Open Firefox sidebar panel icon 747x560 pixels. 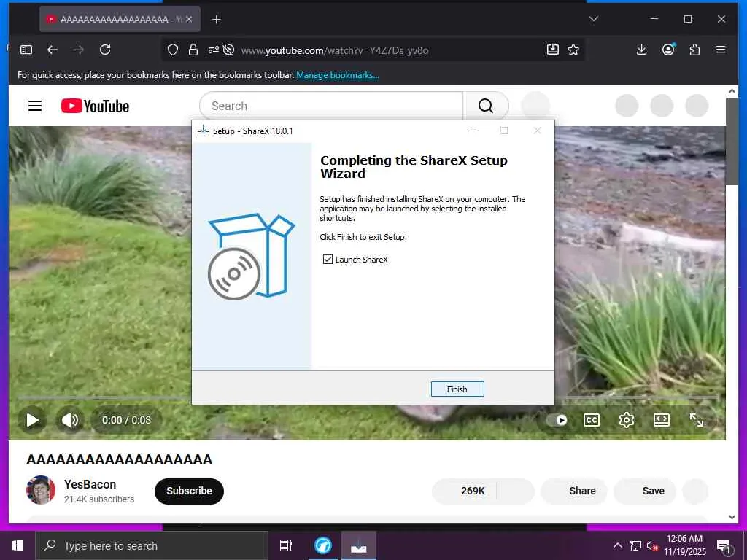coord(26,50)
